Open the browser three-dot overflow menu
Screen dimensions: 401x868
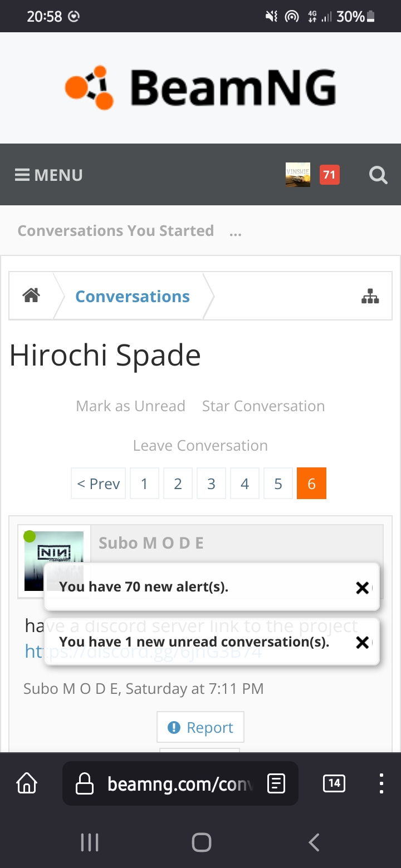click(x=381, y=783)
